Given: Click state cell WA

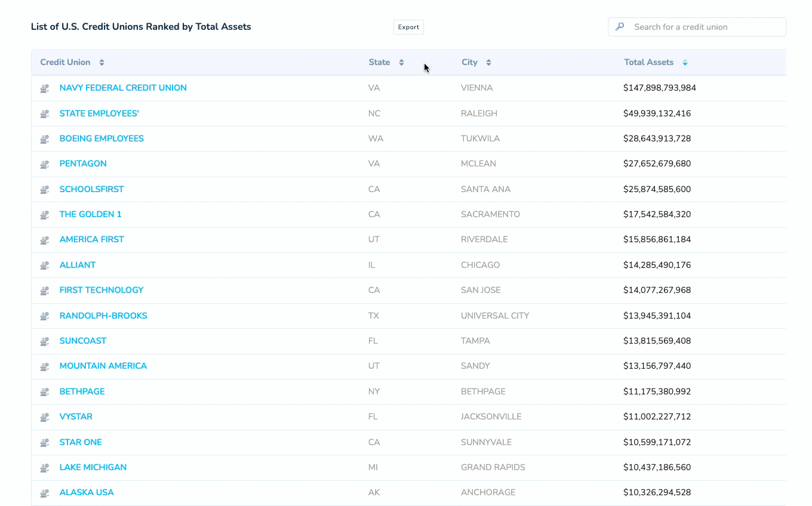Looking at the screenshot, I should [x=376, y=138].
